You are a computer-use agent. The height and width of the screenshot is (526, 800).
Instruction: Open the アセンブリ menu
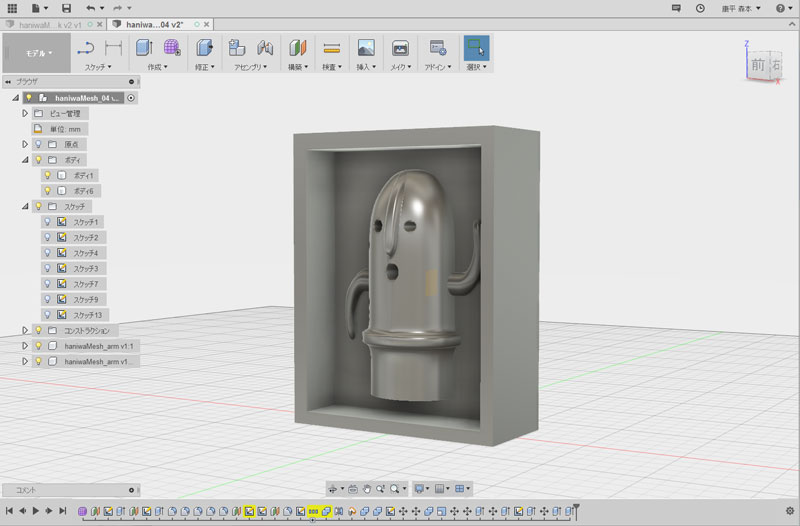[x=251, y=67]
